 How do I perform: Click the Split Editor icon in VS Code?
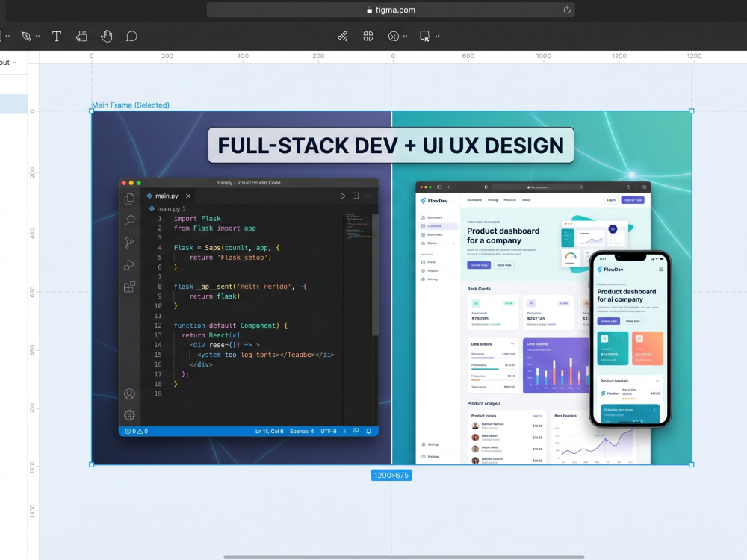[x=356, y=196]
